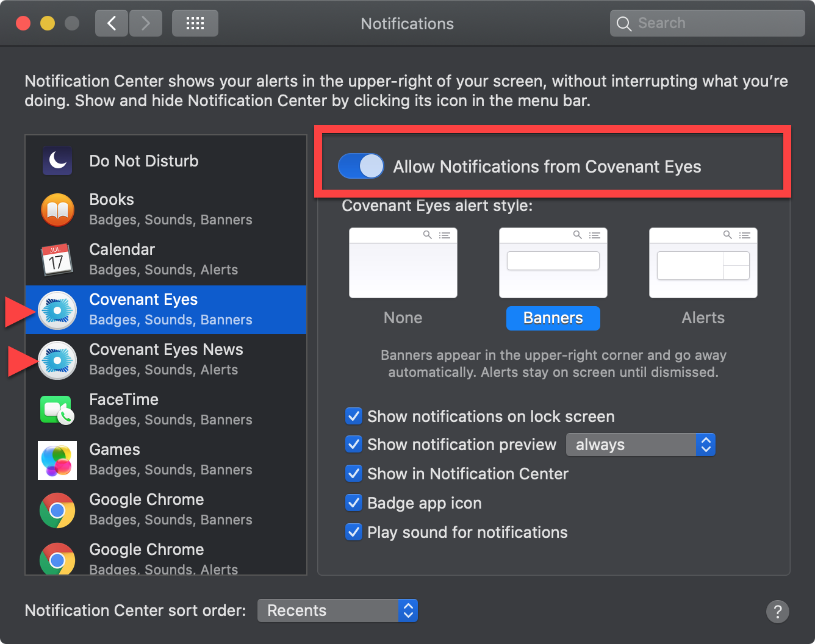The width and height of the screenshot is (815, 644).
Task: Click the Do Not Disturb moon icon
Action: coord(57,161)
